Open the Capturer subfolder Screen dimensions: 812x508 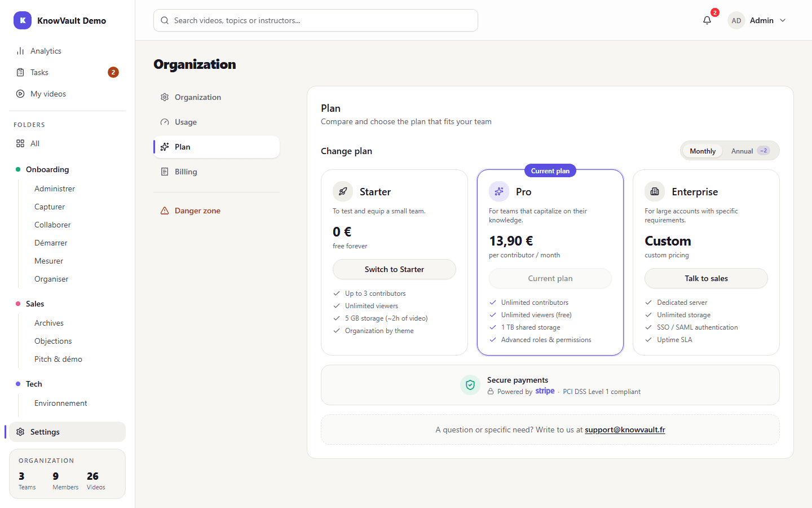50,207
